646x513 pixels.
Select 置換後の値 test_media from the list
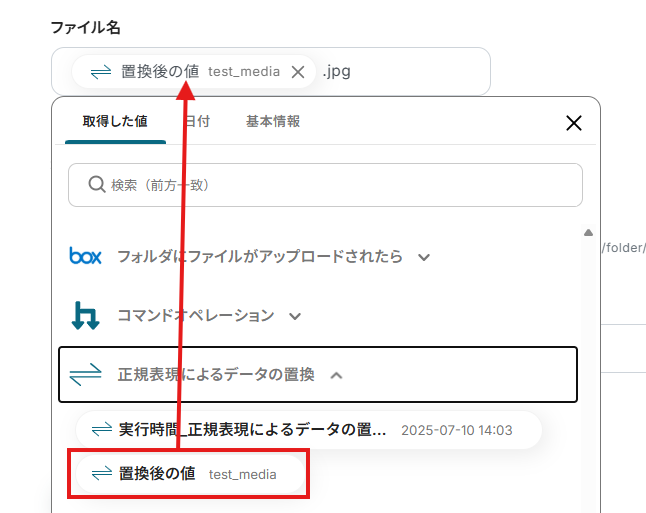pos(190,474)
